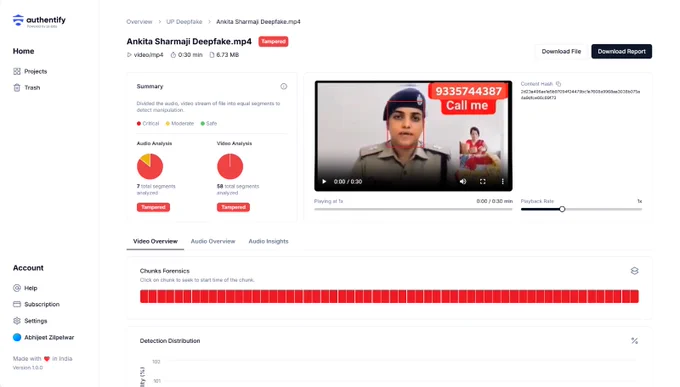Go to Overview breadcrumb
The image size is (680, 387).
click(139, 22)
